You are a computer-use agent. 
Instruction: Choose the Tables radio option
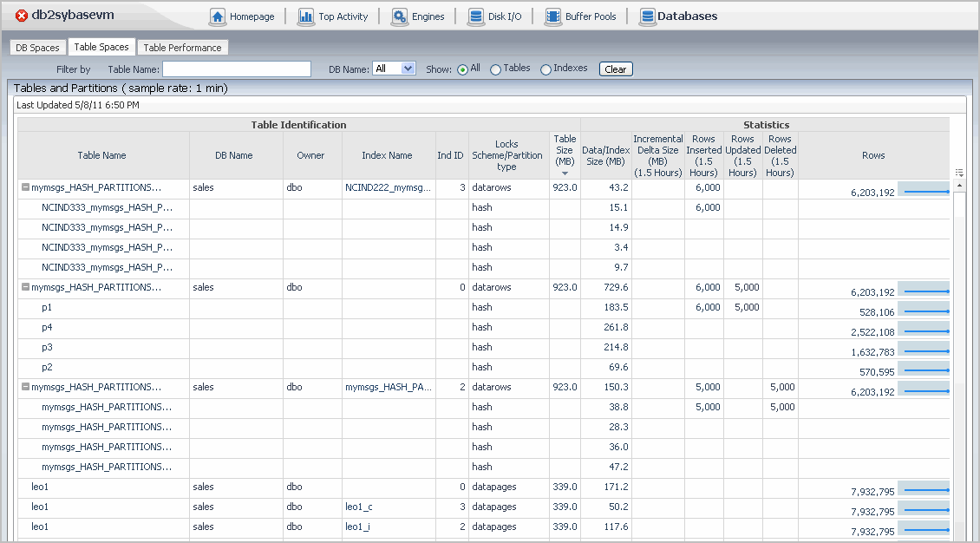[495, 69]
